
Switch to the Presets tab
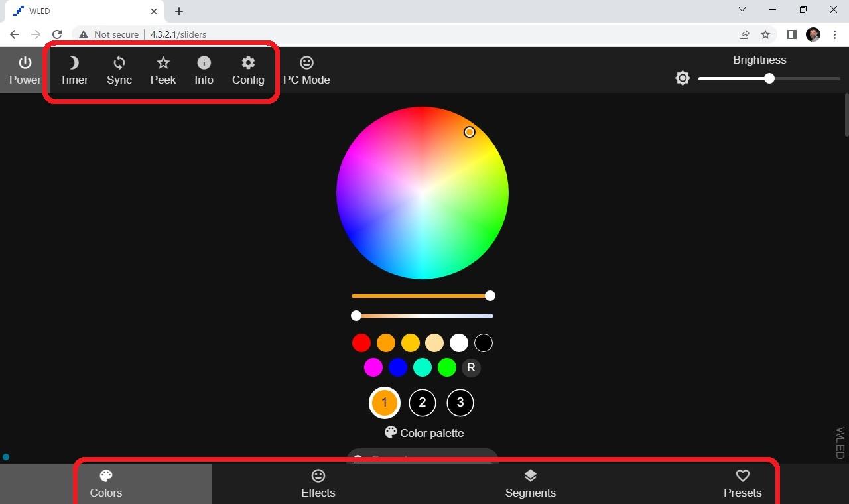tap(743, 484)
